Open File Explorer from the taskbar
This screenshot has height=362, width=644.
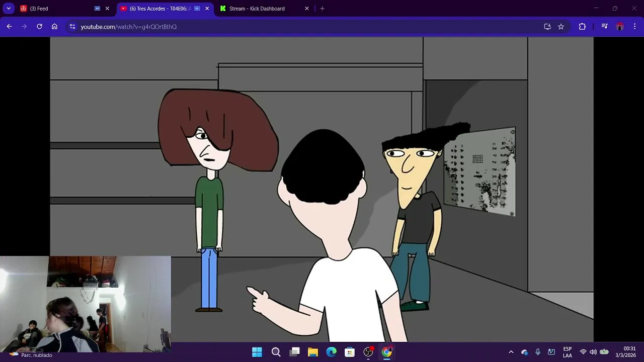coord(313,352)
